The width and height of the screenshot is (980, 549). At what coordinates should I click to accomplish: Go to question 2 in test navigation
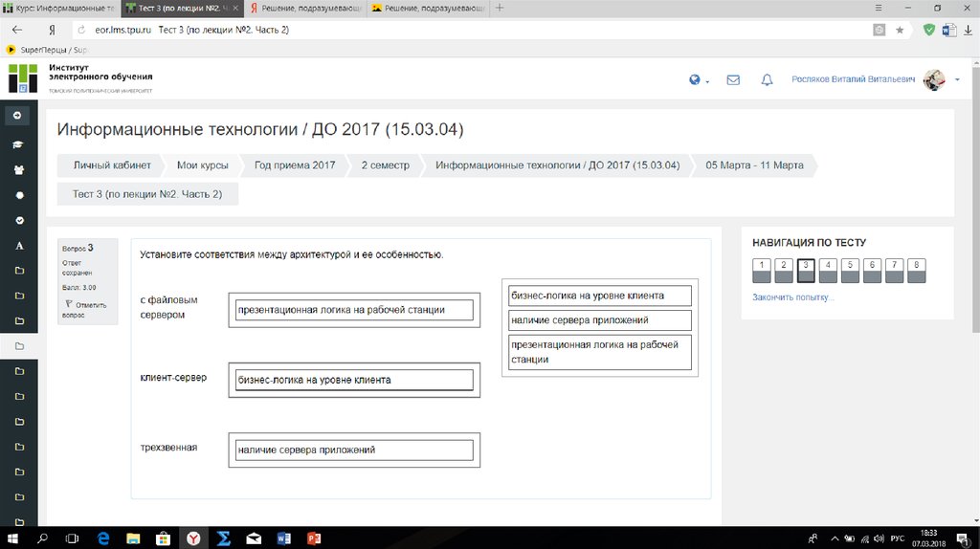[x=784, y=271]
